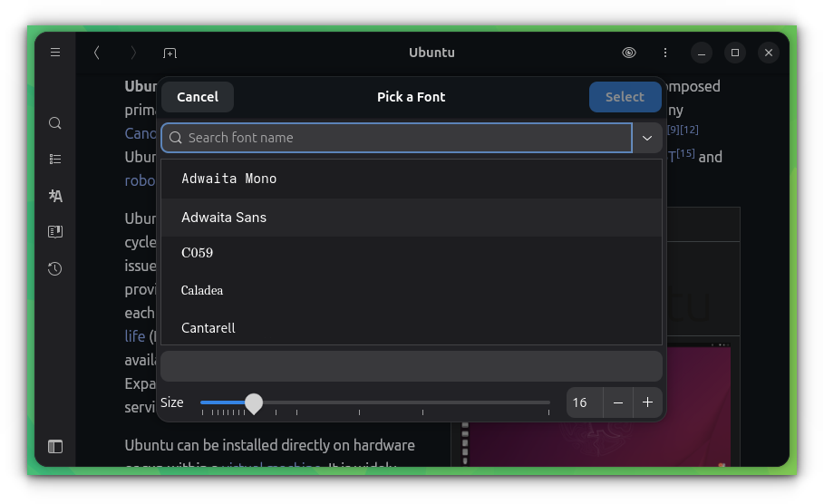The width and height of the screenshot is (824, 504).
Task: Open the history clock icon
Action: (x=55, y=268)
